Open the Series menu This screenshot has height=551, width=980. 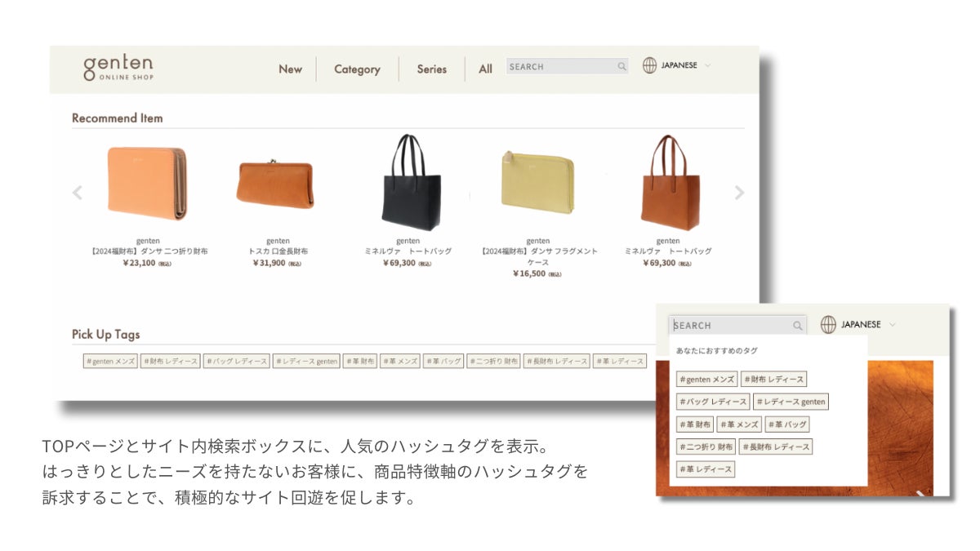coord(432,69)
